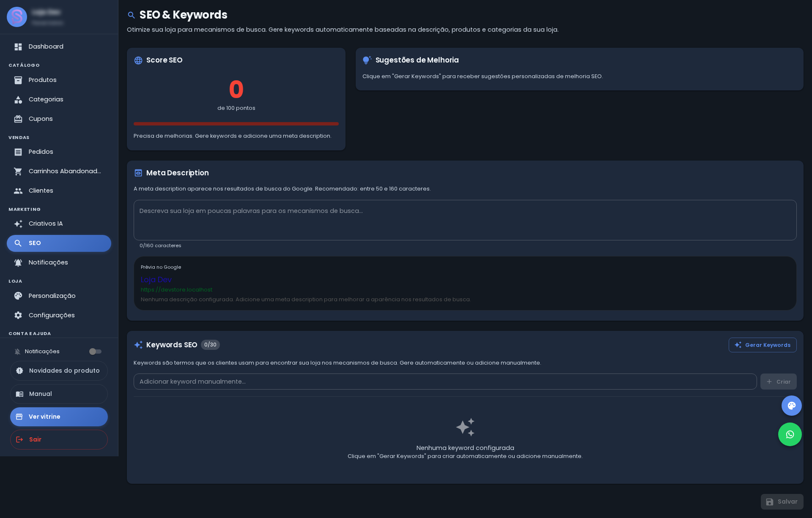Click the Pedidos receipt icon

tap(18, 152)
